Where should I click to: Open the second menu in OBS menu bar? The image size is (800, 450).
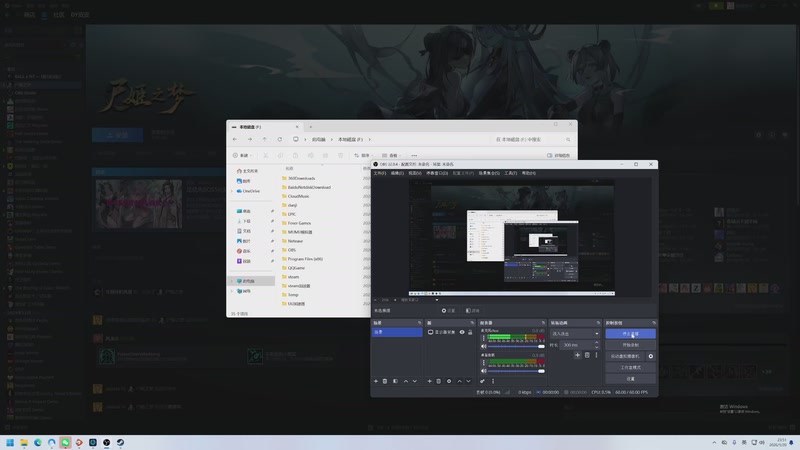(397, 173)
